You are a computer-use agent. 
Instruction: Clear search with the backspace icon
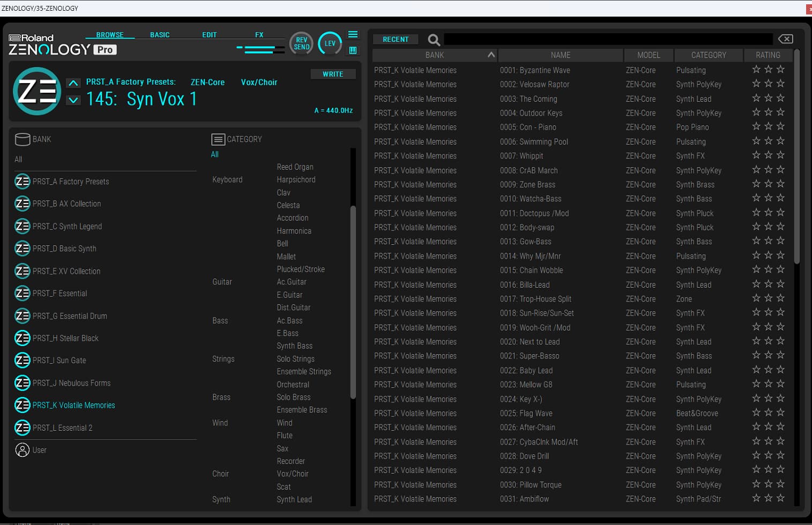[785, 39]
